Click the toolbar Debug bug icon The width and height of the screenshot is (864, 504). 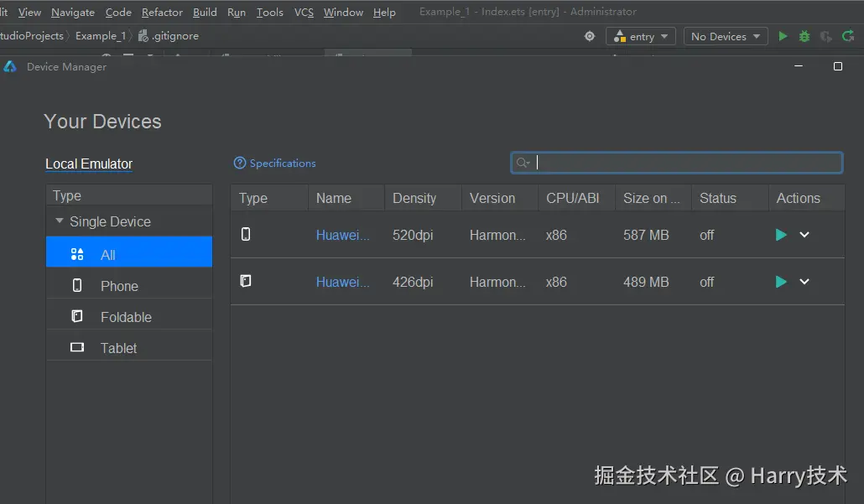tap(804, 36)
